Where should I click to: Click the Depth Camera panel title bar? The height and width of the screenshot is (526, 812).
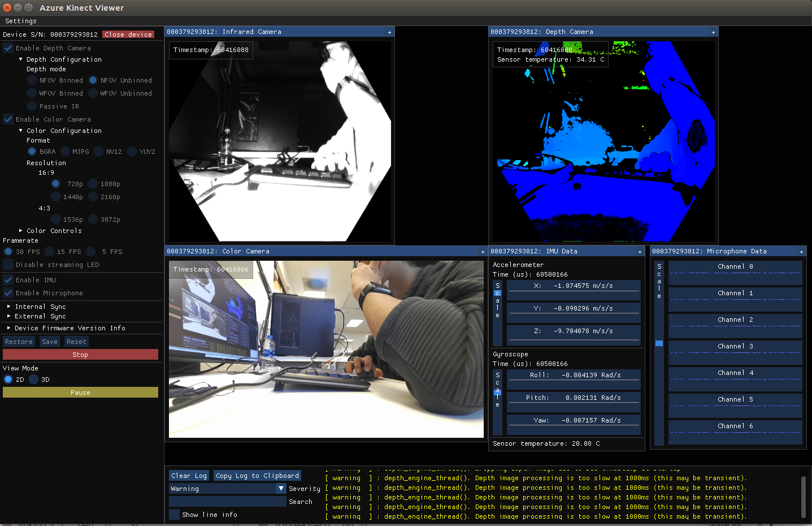tap(603, 32)
